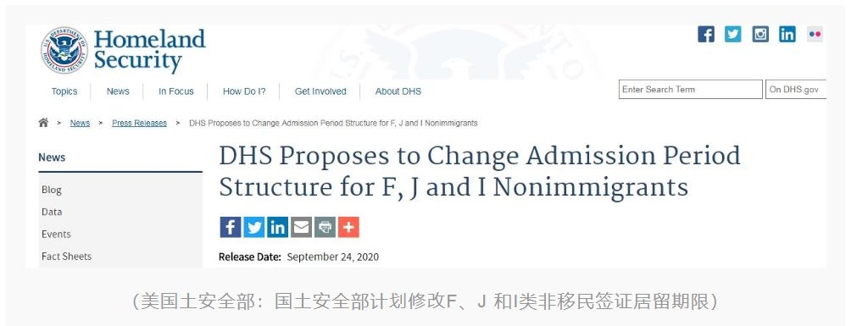
Task: Open the Twitter icon in the header
Action: click(733, 34)
